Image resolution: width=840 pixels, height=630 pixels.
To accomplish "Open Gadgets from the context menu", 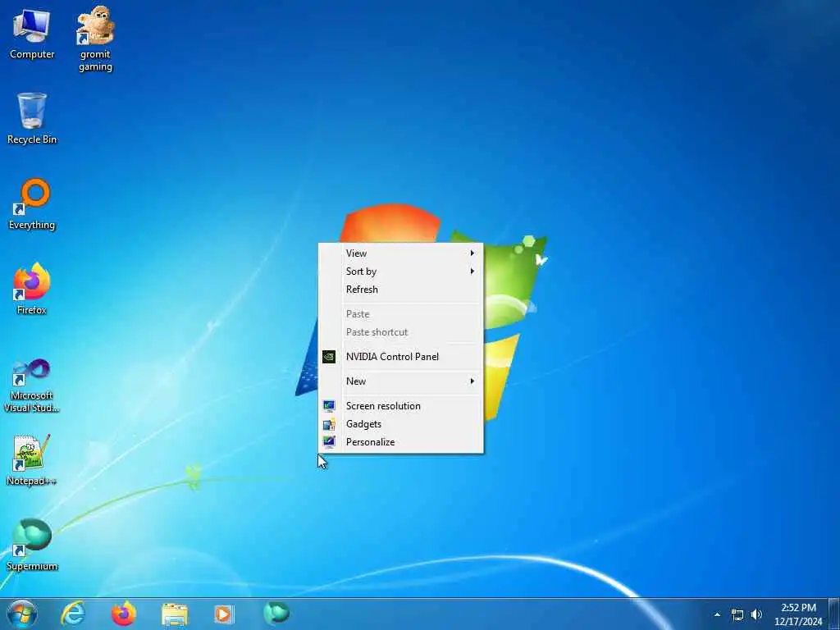I will pos(400,424).
